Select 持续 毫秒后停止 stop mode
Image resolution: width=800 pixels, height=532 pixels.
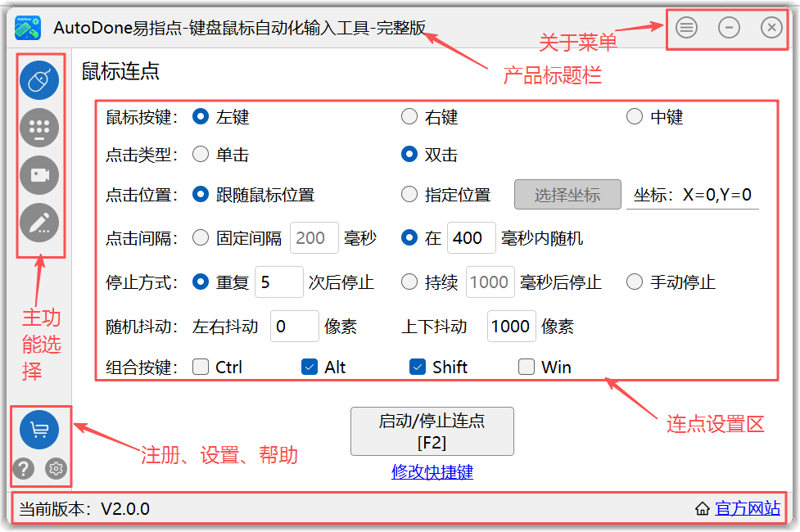(x=409, y=282)
